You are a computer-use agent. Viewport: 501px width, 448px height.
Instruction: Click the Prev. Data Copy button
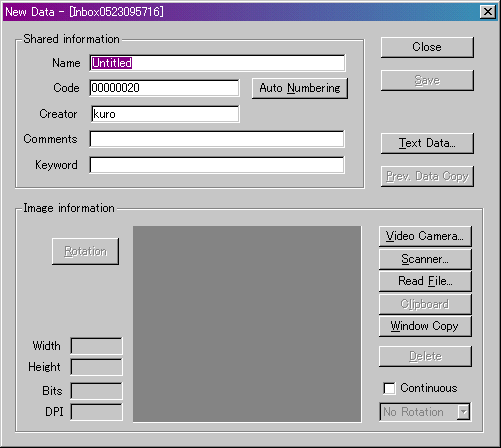[x=427, y=176]
